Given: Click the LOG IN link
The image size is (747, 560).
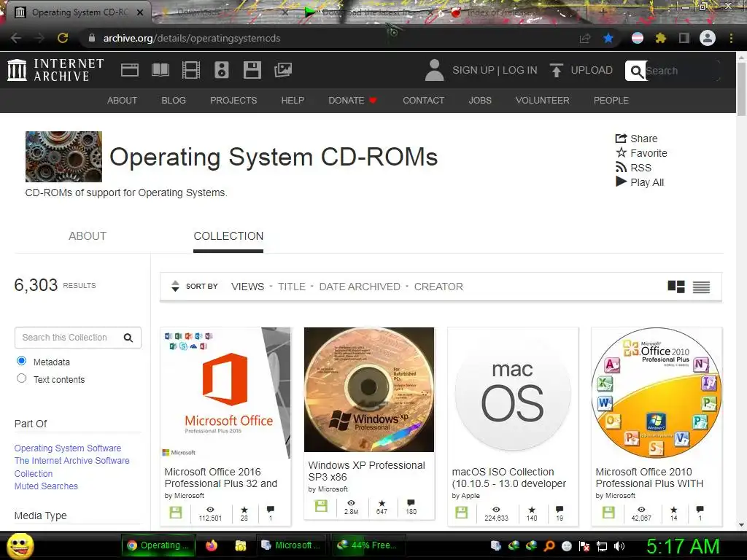Looking at the screenshot, I should point(519,71).
